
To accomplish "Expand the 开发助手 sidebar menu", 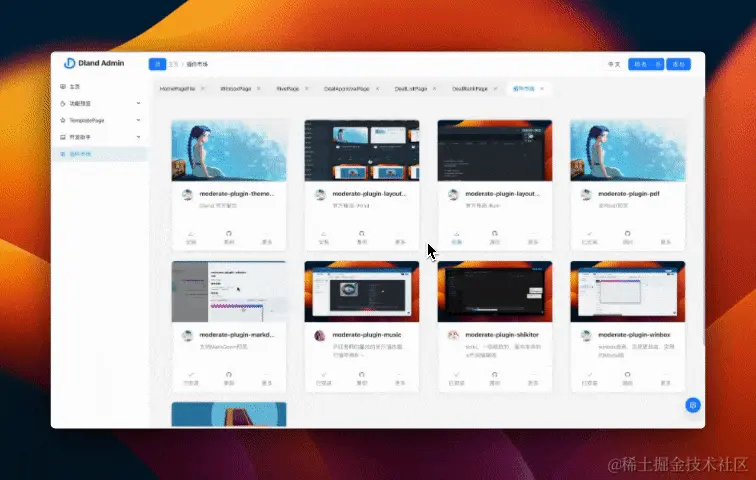I will click(101, 137).
